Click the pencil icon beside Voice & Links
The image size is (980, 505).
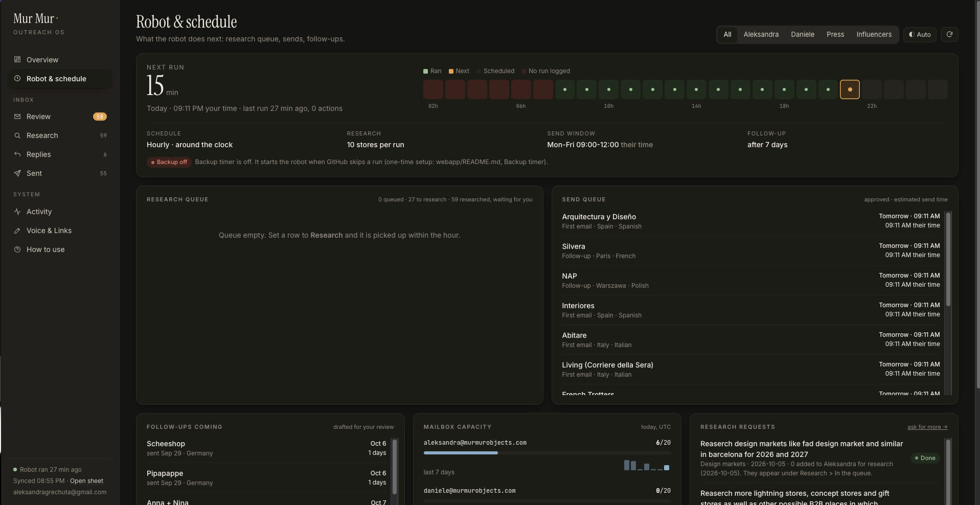(17, 231)
